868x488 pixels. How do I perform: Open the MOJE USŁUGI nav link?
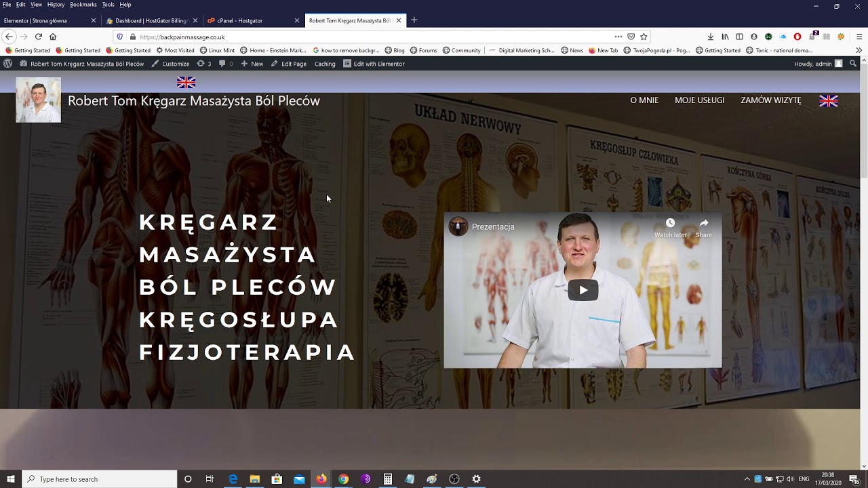699,100
